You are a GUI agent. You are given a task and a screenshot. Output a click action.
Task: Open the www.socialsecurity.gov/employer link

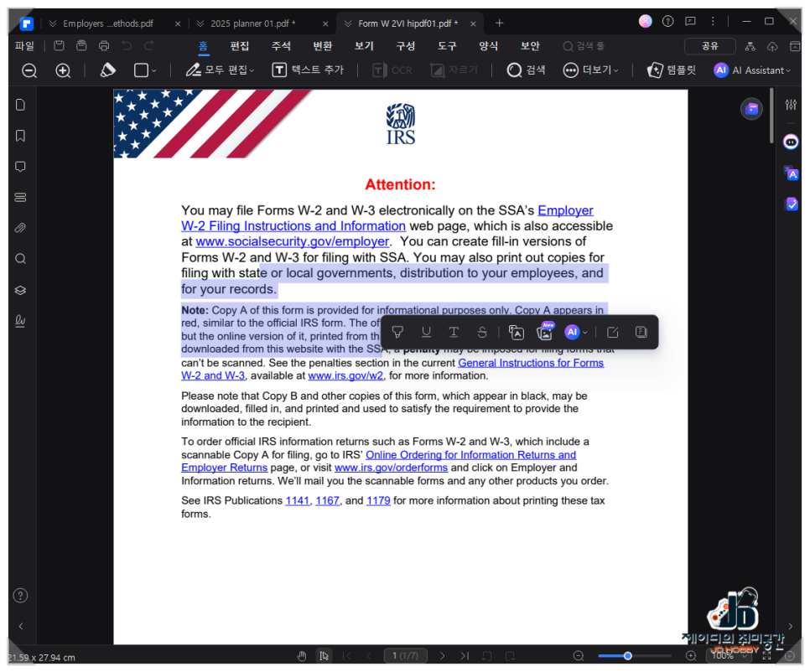[x=293, y=241]
